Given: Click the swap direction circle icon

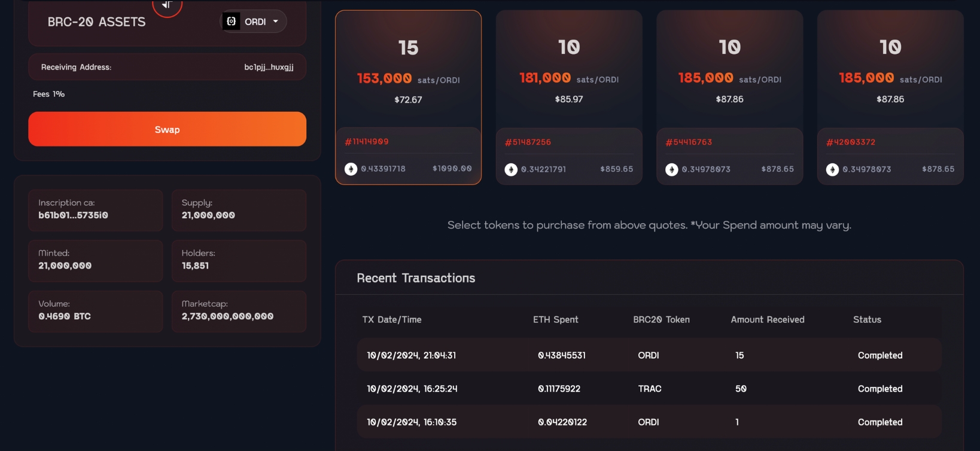Looking at the screenshot, I should tap(167, 5).
